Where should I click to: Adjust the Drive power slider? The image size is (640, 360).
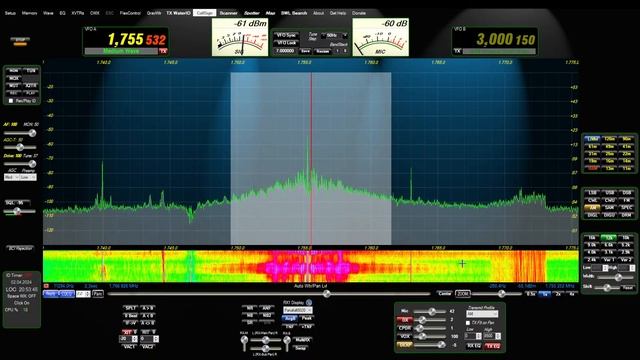20,164
